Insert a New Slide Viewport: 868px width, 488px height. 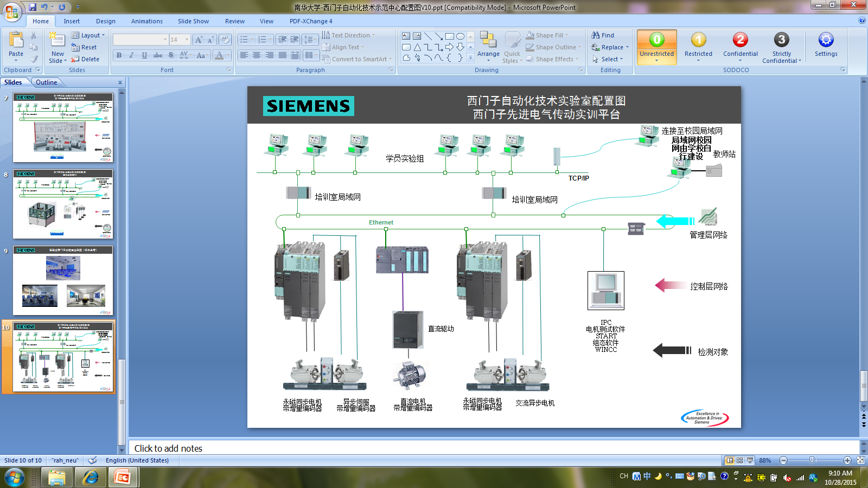point(58,47)
